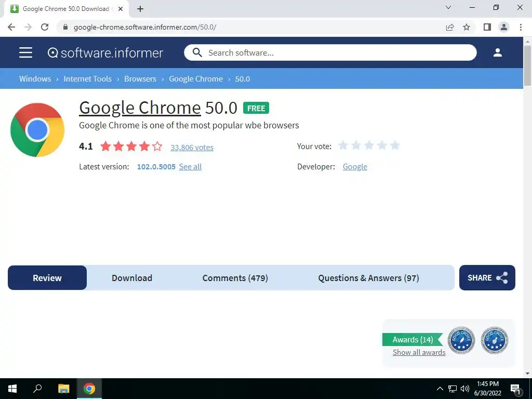Go back using the browser back arrow

click(x=11, y=27)
